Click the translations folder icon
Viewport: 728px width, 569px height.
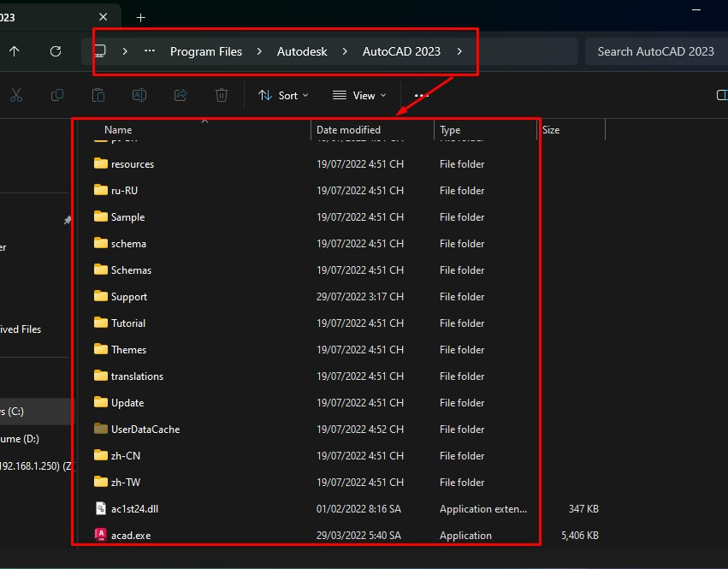tap(101, 376)
